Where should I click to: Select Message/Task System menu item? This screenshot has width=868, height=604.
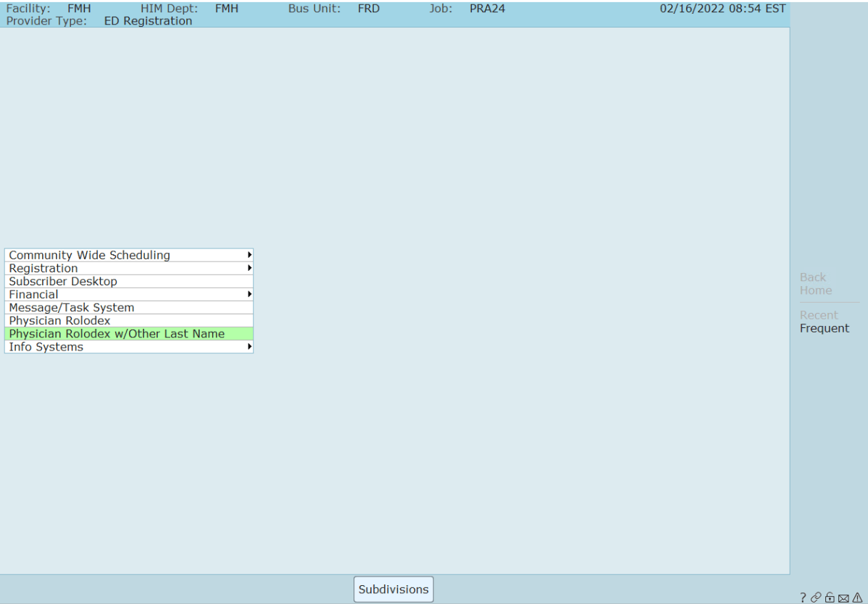click(x=129, y=308)
